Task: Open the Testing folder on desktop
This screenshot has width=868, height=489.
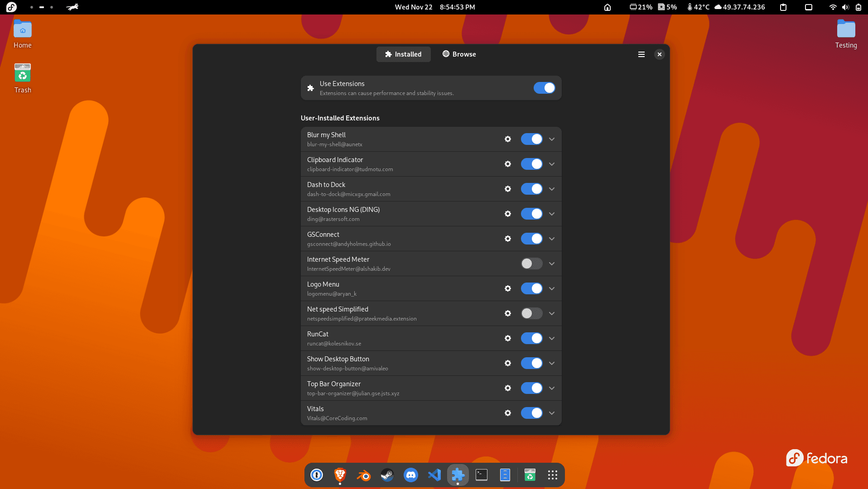Action: tap(846, 34)
